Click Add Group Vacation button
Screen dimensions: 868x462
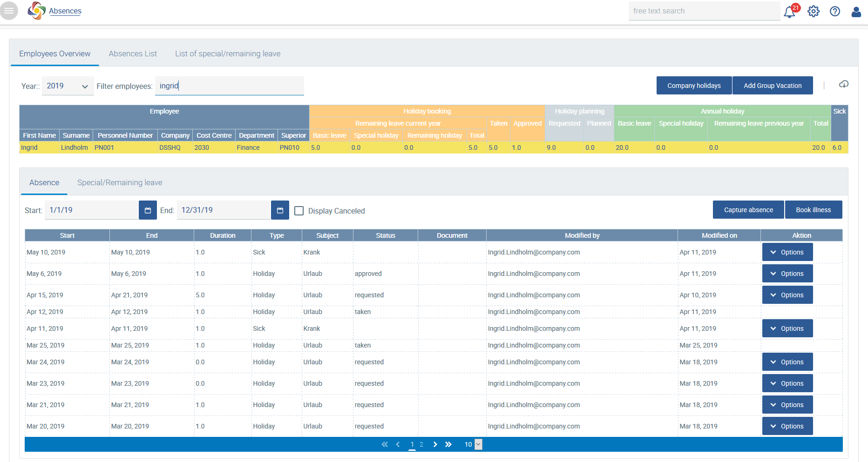[773, 86]
